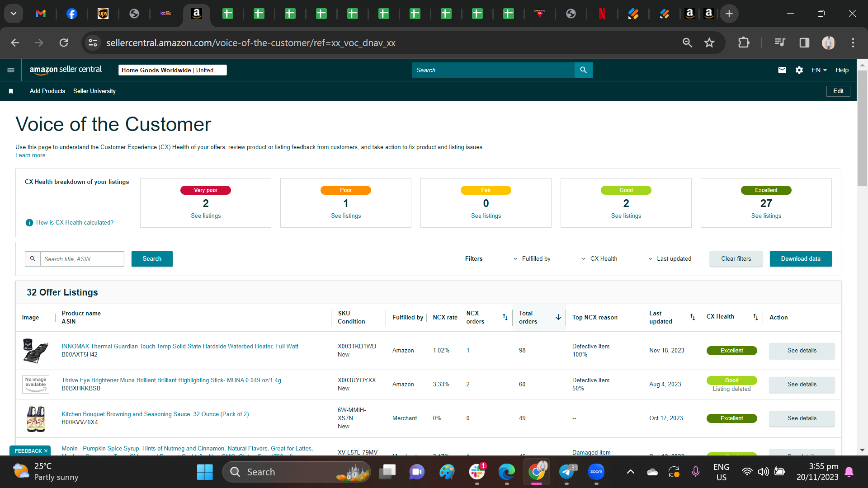Bookmark this page with star icon

coord(709,42)
